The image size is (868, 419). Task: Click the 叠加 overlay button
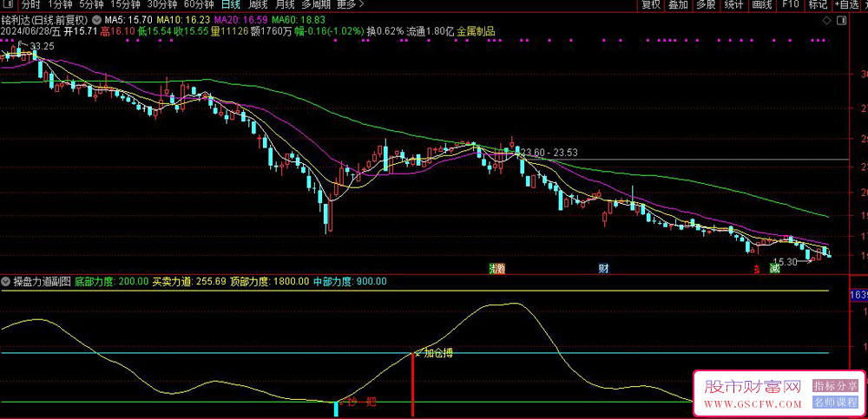click(x=678, y=5)
